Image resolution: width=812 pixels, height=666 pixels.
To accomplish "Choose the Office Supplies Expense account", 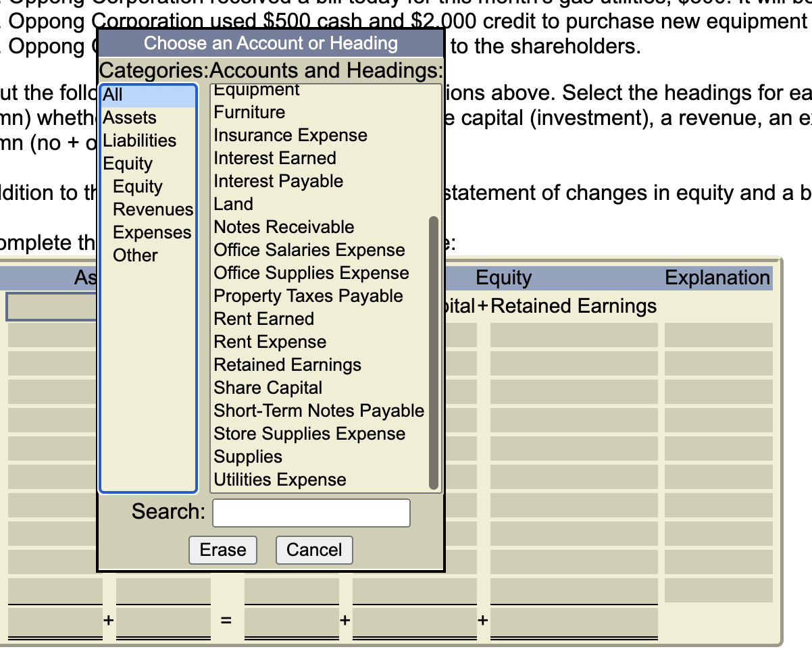I will tap(320, 273).
